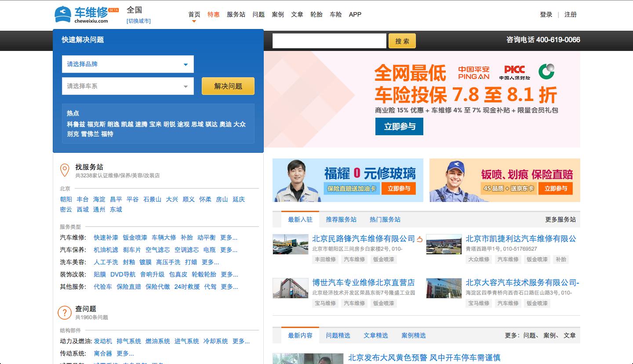
Task: Click 立即参与 on the 钣喷、划痕 banner
Action: tap(556, 188)
